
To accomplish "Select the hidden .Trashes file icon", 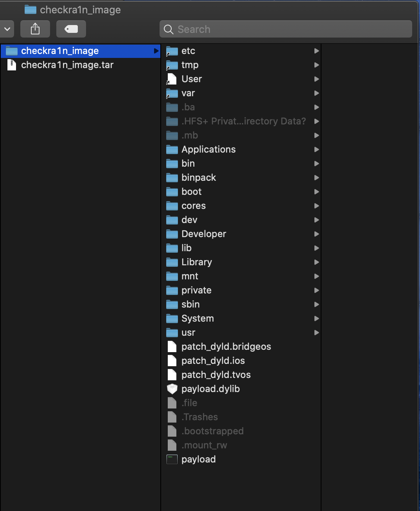I will [x=172, y=417].
